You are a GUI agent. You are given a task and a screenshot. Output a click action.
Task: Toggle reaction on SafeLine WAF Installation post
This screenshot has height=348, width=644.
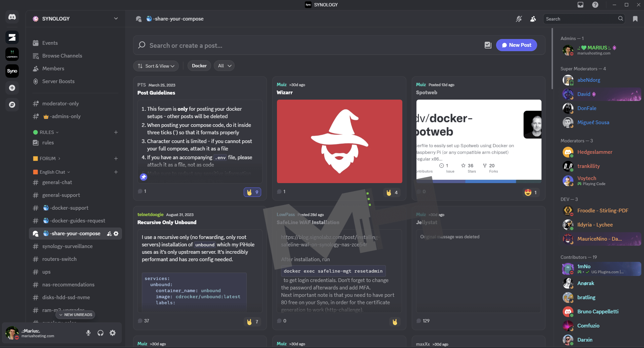[x=395, y=322]
